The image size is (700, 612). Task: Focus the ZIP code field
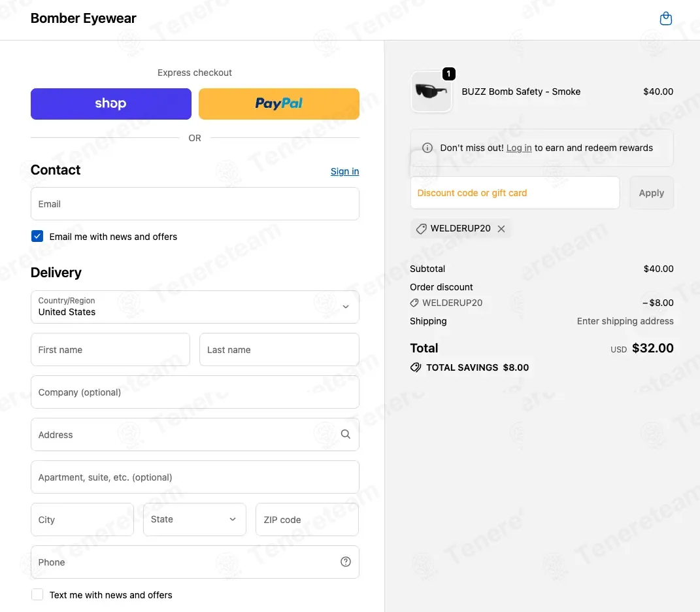(x=307, y=520)
